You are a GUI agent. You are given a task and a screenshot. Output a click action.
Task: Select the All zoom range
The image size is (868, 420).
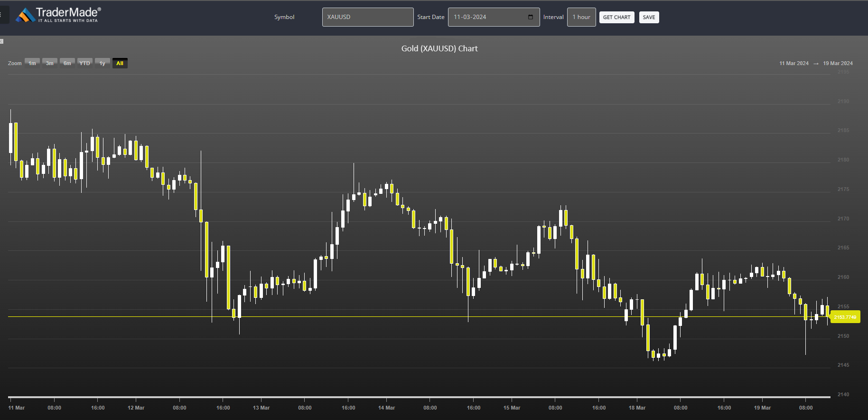(120, 63)
